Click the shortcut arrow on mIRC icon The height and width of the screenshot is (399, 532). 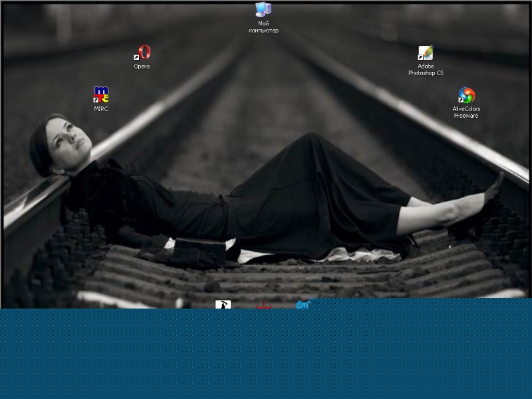pos(96,100)
